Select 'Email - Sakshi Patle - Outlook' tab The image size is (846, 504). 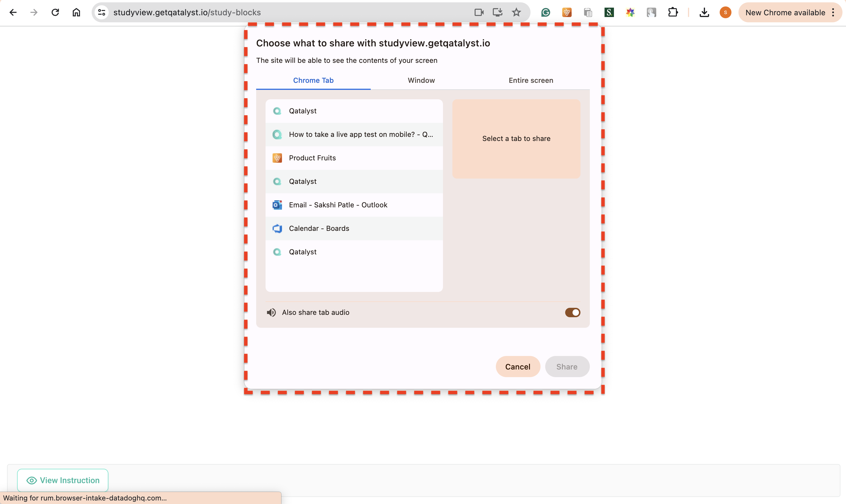point(354,205)
